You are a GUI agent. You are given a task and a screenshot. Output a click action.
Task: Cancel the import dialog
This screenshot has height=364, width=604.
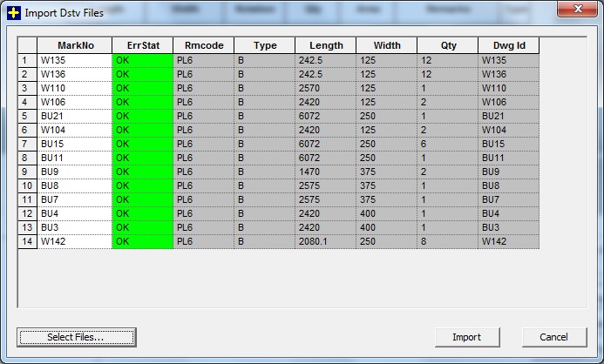coord(554,337)
